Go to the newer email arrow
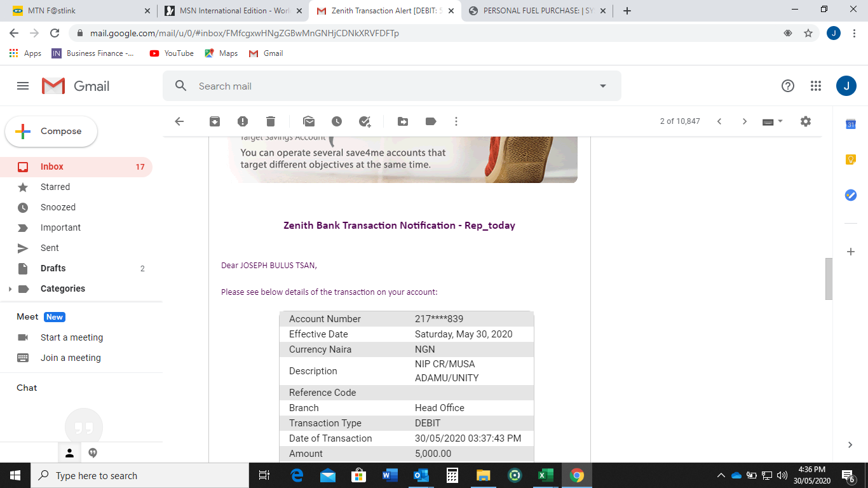The image size is (868, 488). pyautogui.click(x=719, y=121)
